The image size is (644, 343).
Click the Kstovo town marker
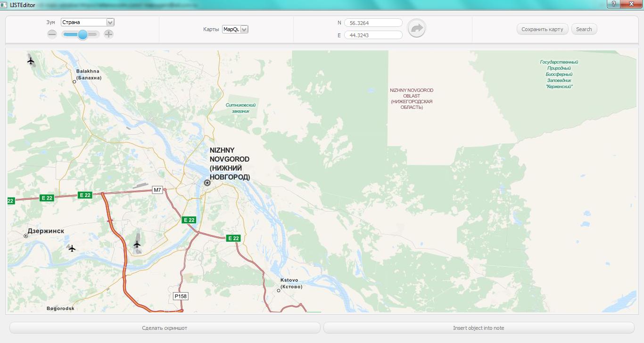pyautogui.click(x=279, y=291)
